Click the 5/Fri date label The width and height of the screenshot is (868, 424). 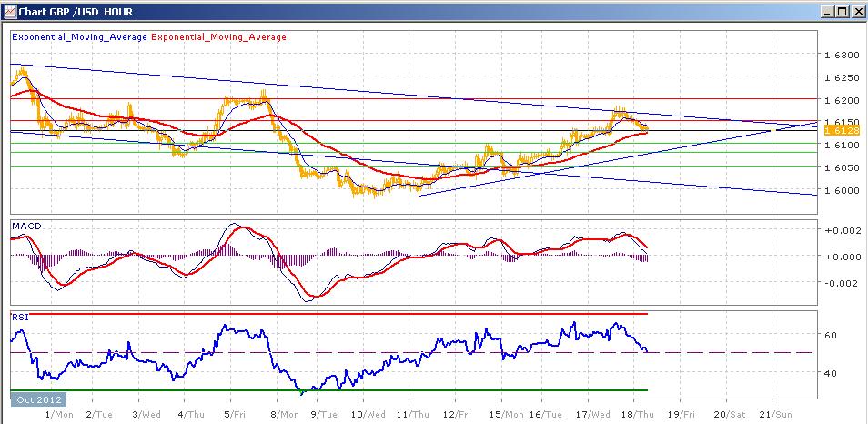coord(235,413)
